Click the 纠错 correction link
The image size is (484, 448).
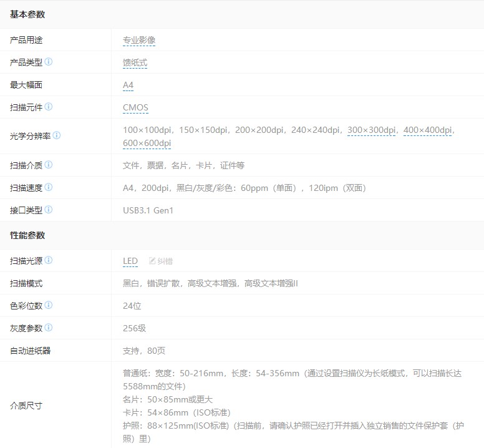(165, 261)
